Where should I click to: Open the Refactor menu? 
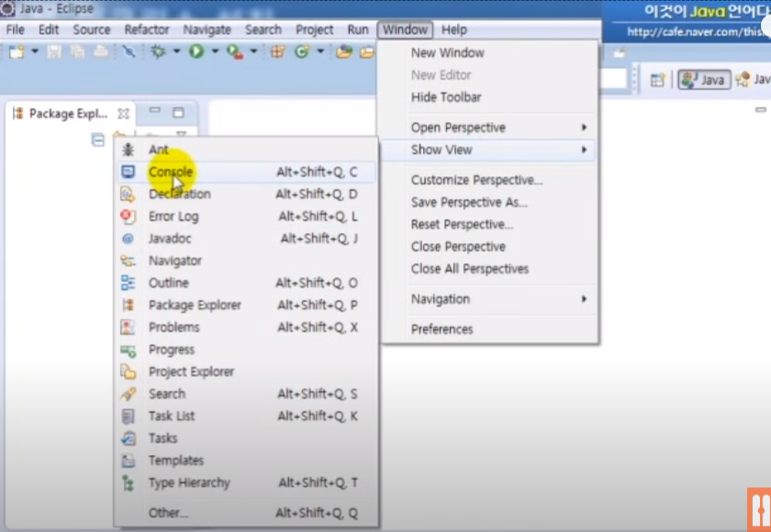pos(147,29)
